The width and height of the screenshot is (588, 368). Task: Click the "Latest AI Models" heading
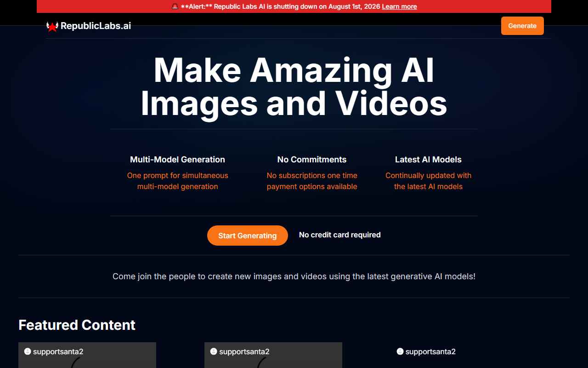tap(428, 160)
